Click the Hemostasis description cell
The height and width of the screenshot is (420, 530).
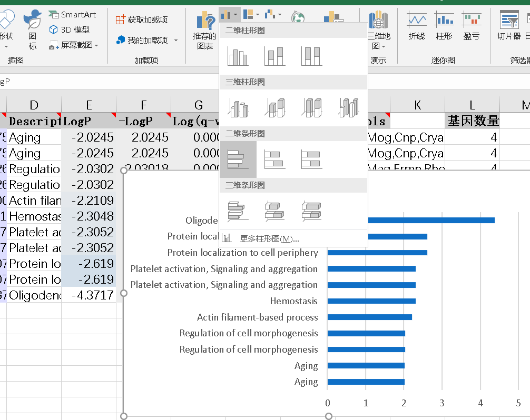point(34,216)
